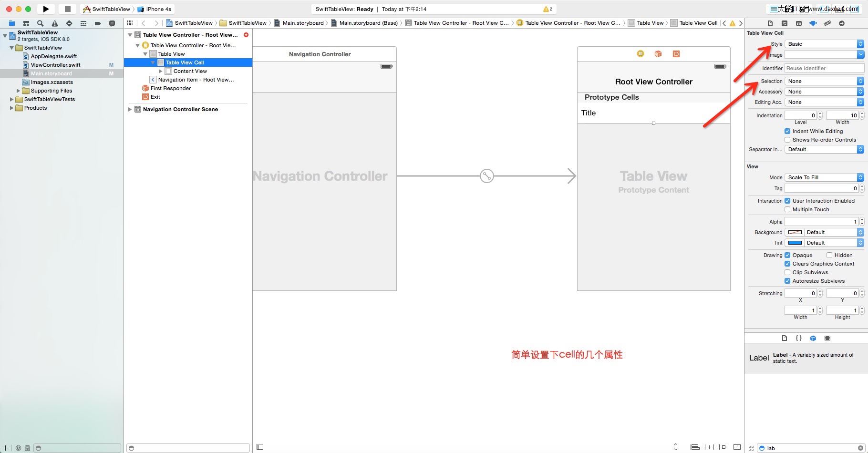Uncheck Indent While Editing
868x453 pixels.
[787, 131]
